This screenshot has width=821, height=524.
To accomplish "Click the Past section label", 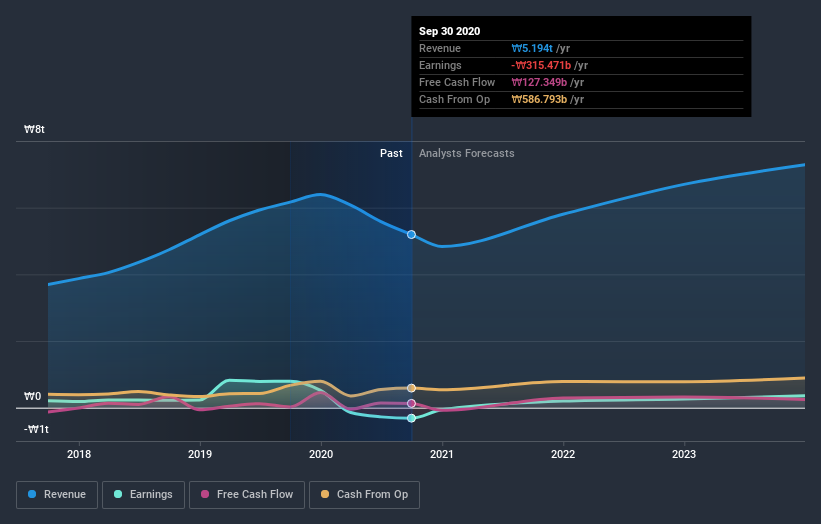I will tap(391, 153).
